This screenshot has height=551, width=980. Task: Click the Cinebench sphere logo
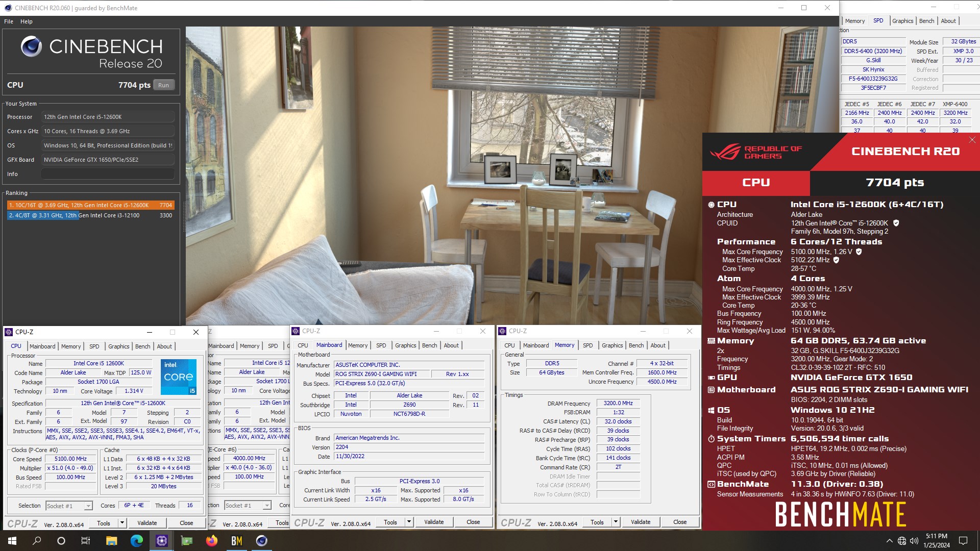[x=31, y=46]
